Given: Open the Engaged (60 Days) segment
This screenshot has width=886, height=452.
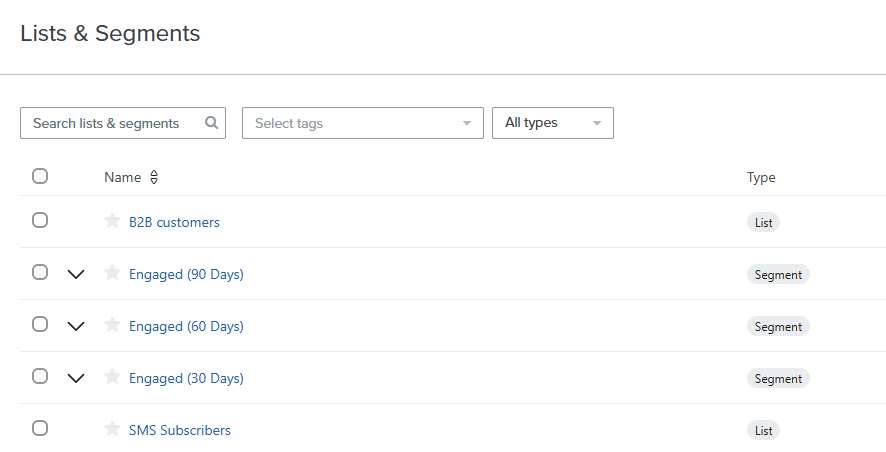Looking at the screenshot, I should click(186, 327).
